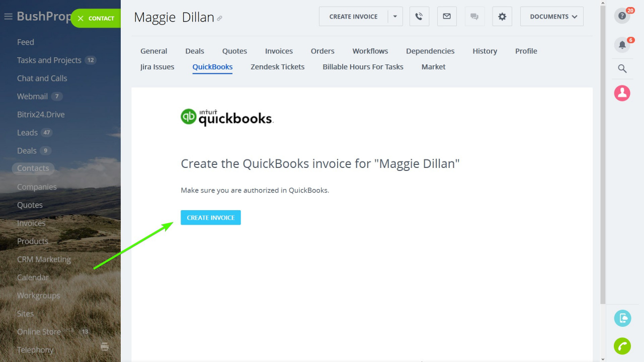This screenshot has height=362, width=644.
Task: Click the search magnifier in right panel
Action: (x=622, y=69)
